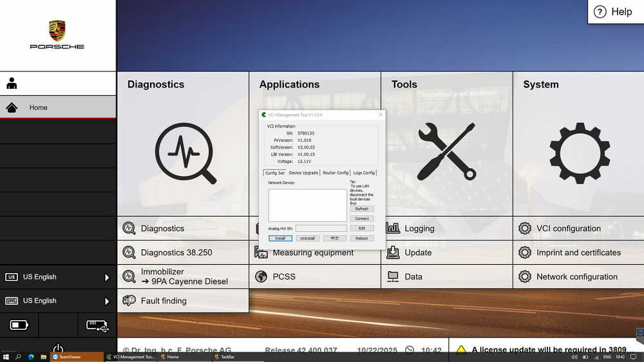Click the Reboot button
The image size is (644, 362).
[x=362, y=238]
